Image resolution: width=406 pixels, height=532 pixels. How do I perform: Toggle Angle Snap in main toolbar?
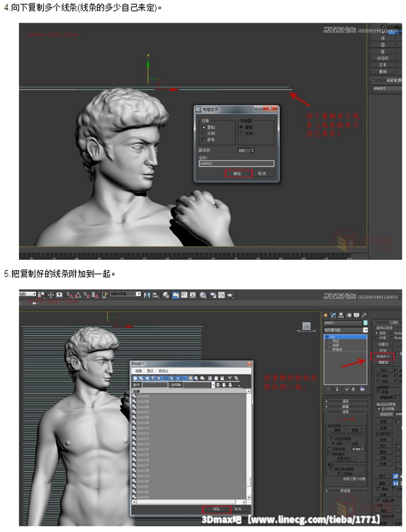(x=78, y=295)
